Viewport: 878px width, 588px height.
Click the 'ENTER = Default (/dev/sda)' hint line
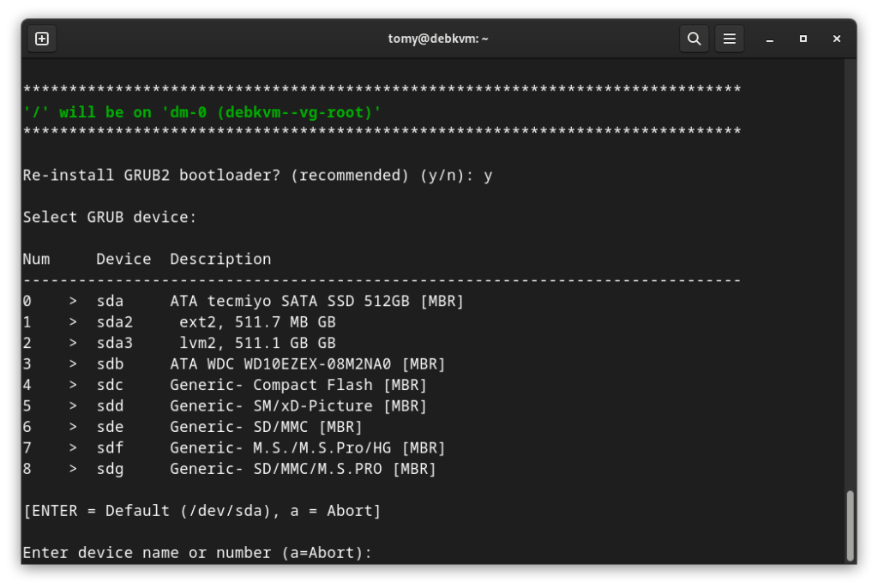click(202, 511)
